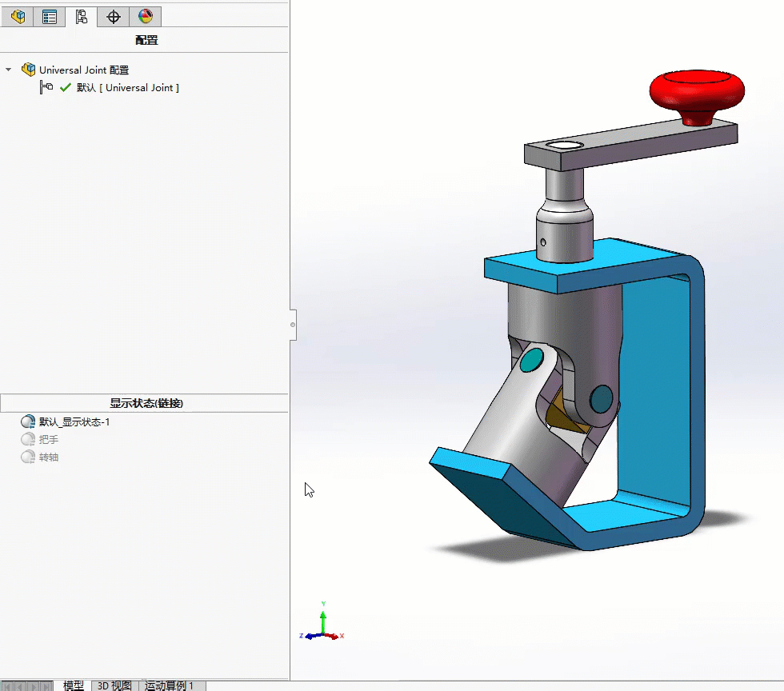Click the 默认_显示状态-1 display state icon
The width and height of the screenshot is (784, 691).
[28, 421]
